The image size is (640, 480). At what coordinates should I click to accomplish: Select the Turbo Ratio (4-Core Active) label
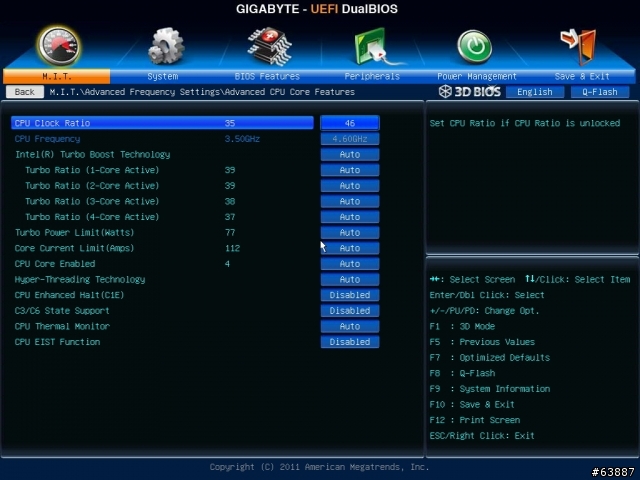pyautogui.click(x=92, y=217)
